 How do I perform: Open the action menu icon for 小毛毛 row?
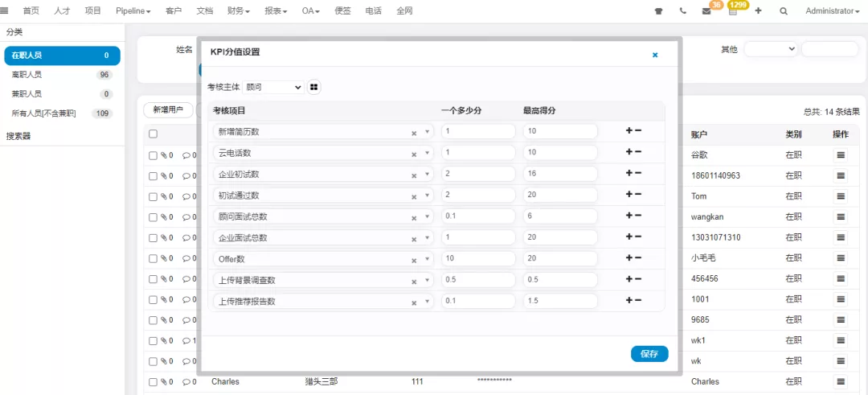pos(841,258)
